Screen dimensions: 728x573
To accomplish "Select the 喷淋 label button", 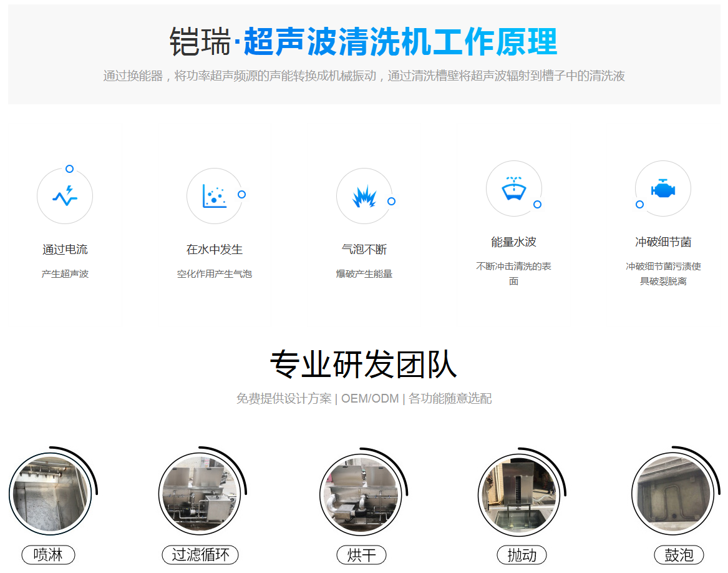I will tap(48, 554).
